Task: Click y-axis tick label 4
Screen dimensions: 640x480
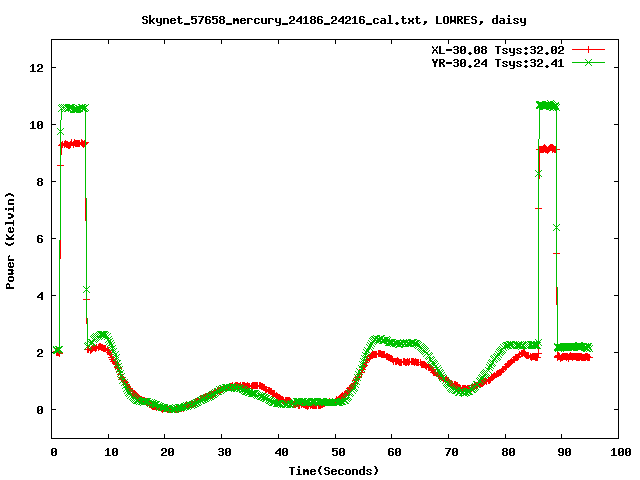Action: pyautogui.click(x=40, y=296)
